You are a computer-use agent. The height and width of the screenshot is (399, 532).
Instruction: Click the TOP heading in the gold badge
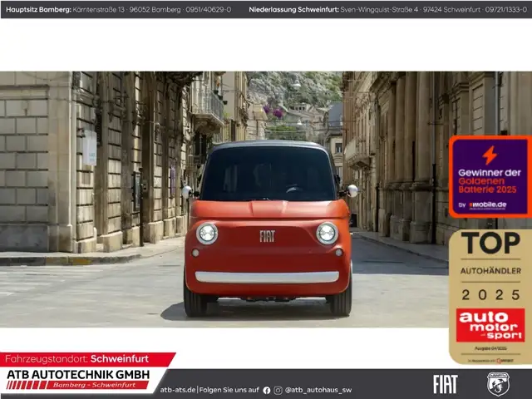[490, 243]
